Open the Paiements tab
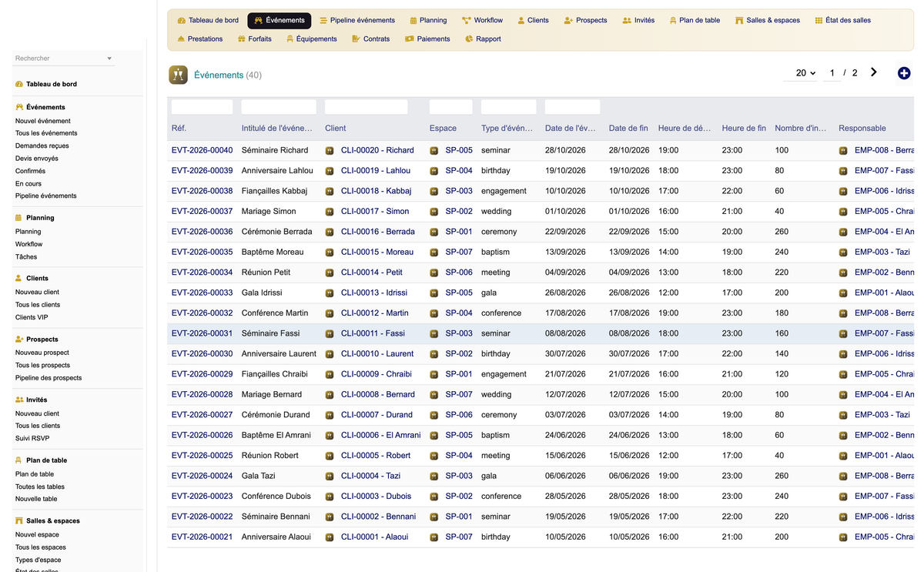Viewport: 924px width, 572px height. click(427, 38)
